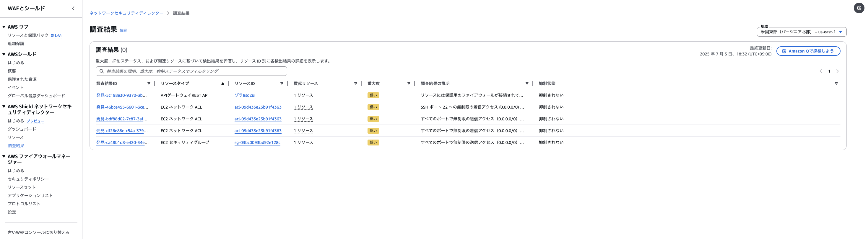Click EC2 セキュリティグループ resource type cell

(185, 143)
